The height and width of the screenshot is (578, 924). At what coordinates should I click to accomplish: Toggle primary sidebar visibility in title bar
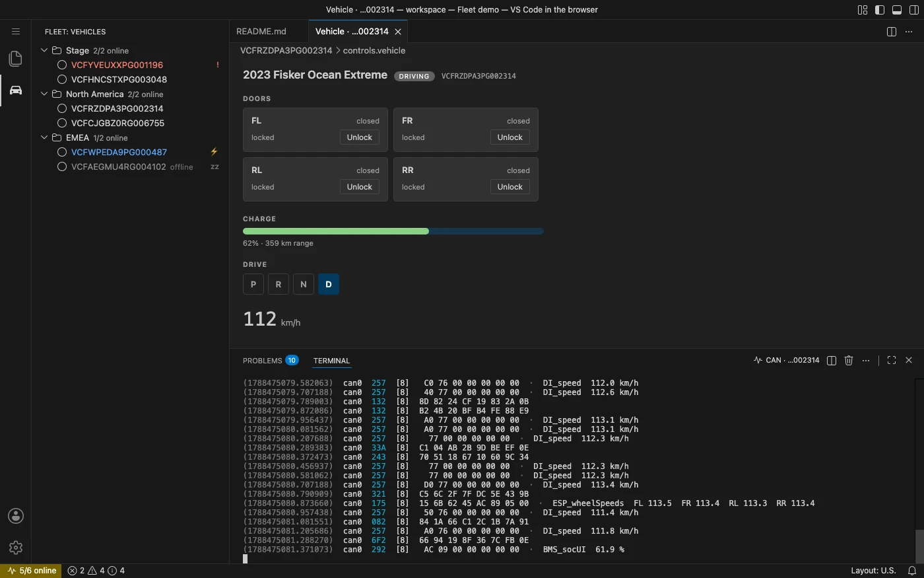click(880, 10)
